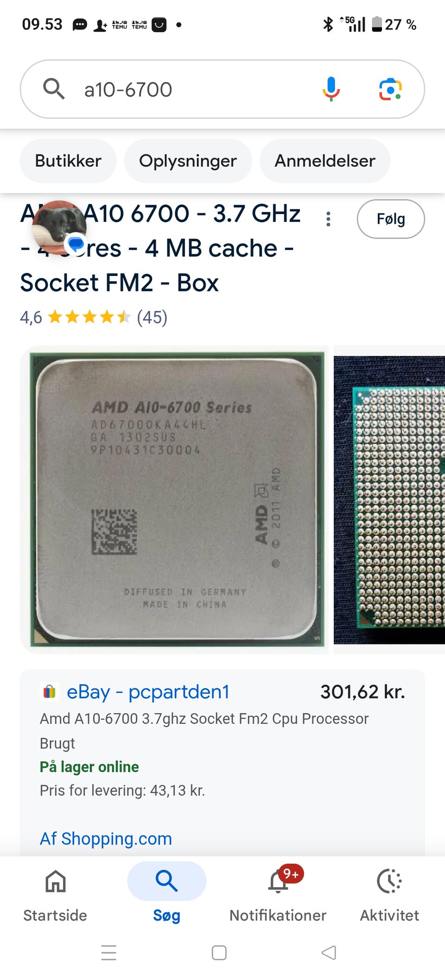This screenshot has height=980, width=445.
Task: Edit the a10-6700 search field
Action: tap(195, 90)
